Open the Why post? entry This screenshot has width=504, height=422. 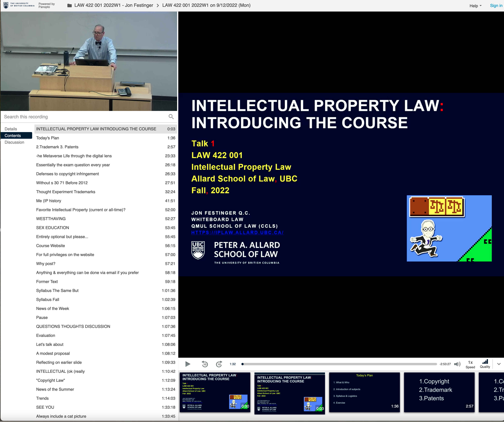click(106, 264)
